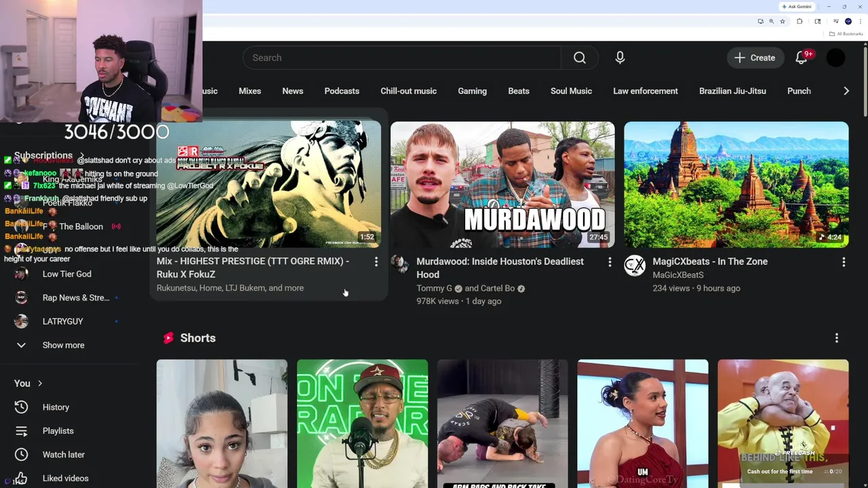Click the Shorts logo icon
This screenshot has width=868, height=488.
(168, 338)
